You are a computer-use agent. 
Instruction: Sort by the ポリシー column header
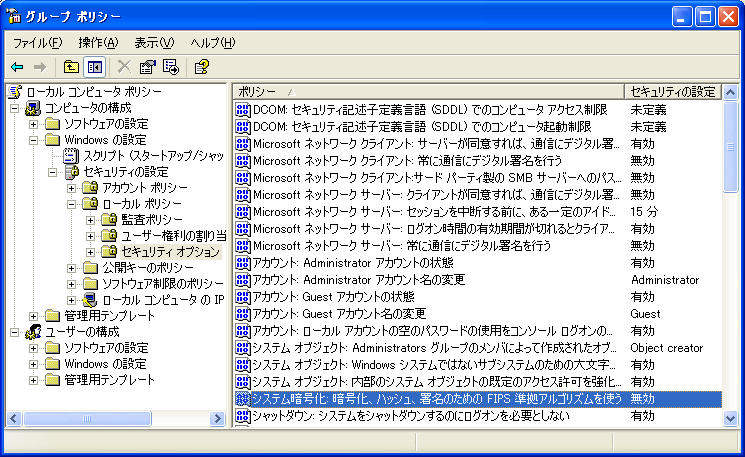point(429,92)
